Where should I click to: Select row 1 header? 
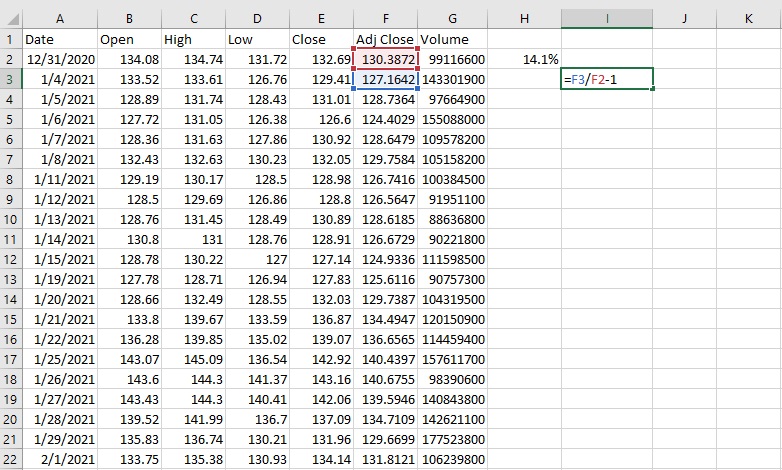click(10, 40)
